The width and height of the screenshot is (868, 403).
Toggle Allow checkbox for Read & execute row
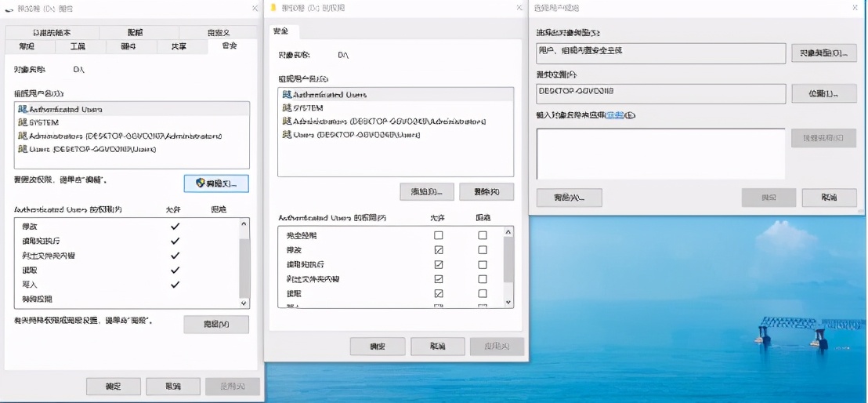439,264
